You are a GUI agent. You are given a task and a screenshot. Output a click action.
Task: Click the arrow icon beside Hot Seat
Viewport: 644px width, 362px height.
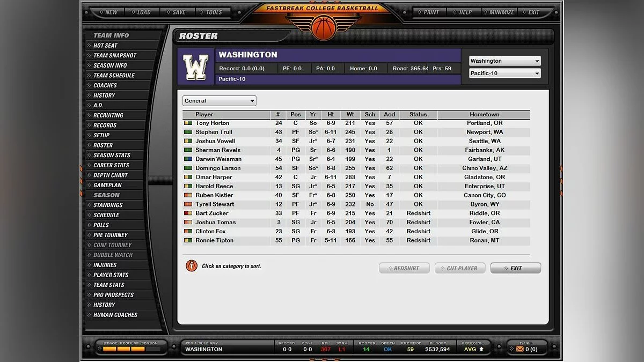point(89,46)
